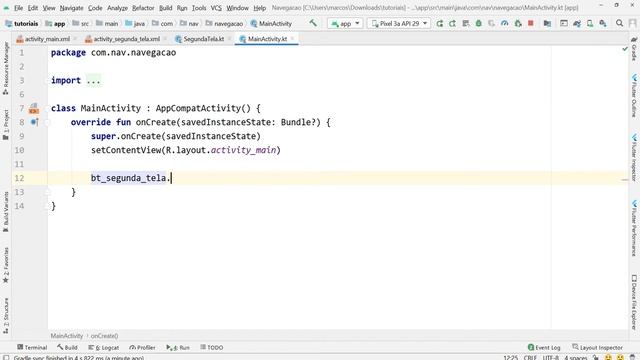Close the SegundaTela.kt tab

(x=230, y=39)
